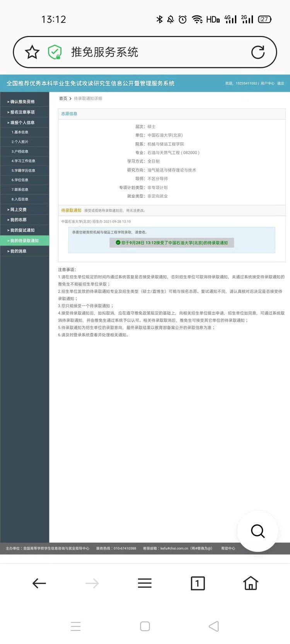The width and height of the screenshot is (290, 644).
Task: Click 石油与天然气工程 (082000) major value
Action: click(173, 153)
